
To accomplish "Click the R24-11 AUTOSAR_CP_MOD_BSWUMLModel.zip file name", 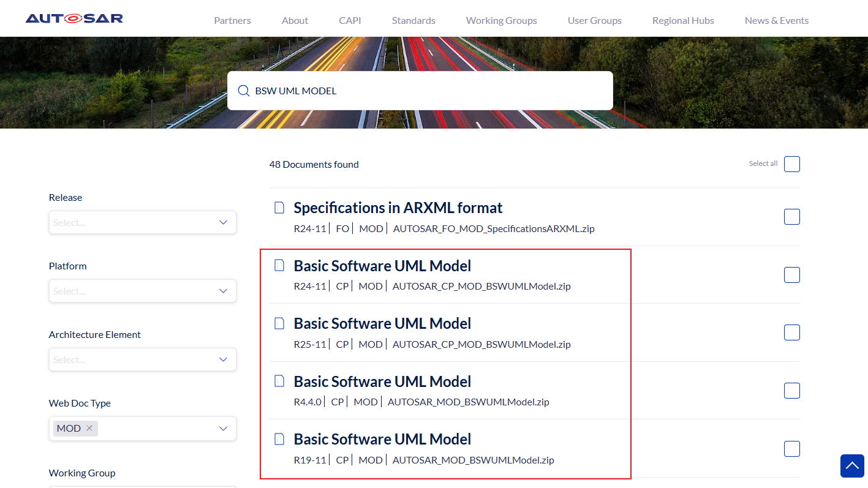I will (x=481, y=286).
